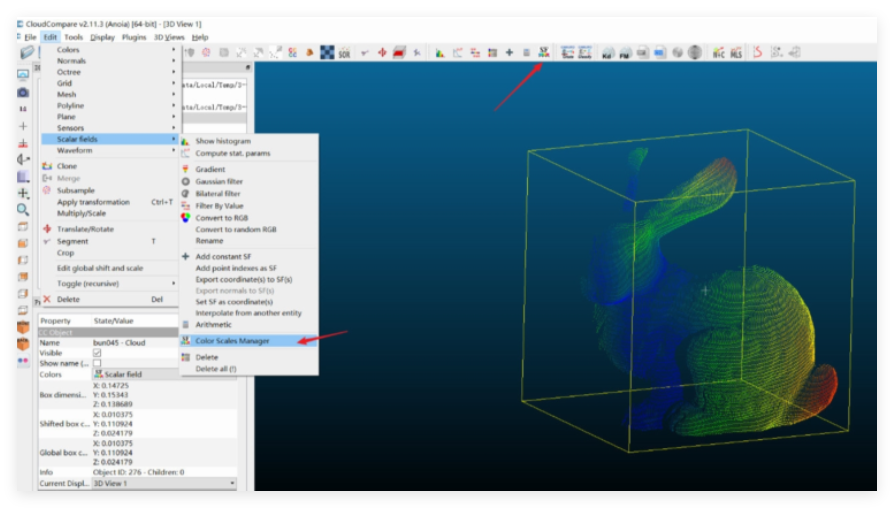Open the File menu
894x508 pixels.
[x=30, y=37]
